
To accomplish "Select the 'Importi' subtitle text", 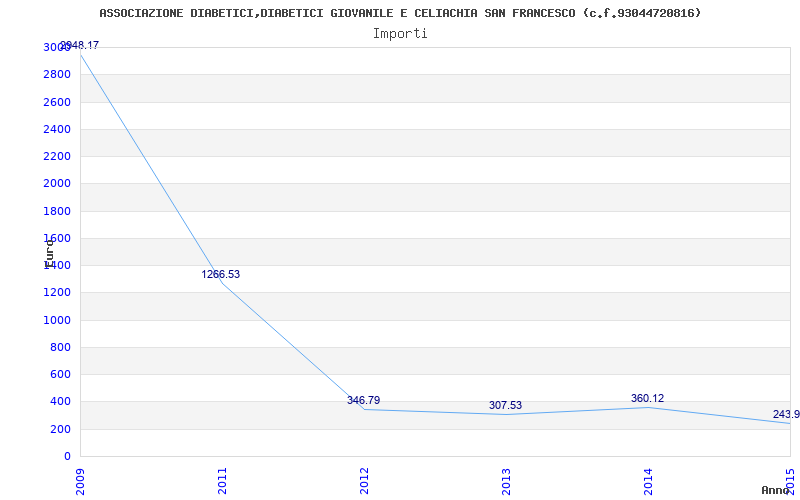I will pyautogui.click(x=400, y=34).
